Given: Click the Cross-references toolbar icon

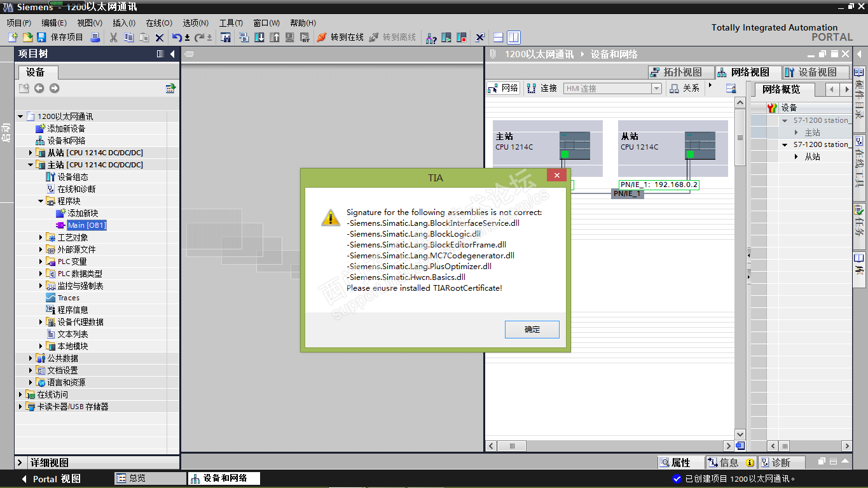Looking at the screenshot, I should (480, 38).
